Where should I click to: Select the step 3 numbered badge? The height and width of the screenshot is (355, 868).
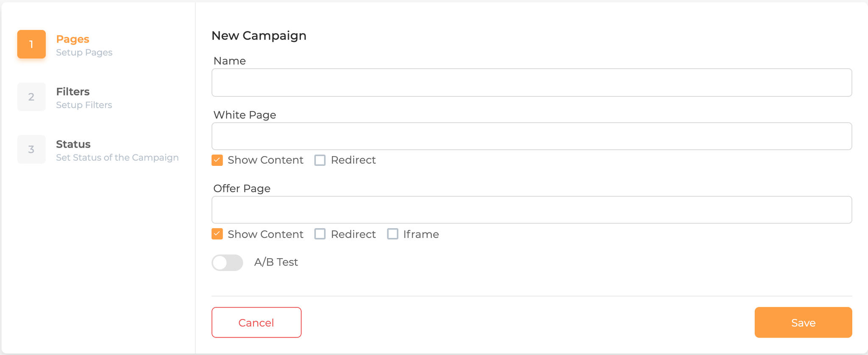pos(31,149)
